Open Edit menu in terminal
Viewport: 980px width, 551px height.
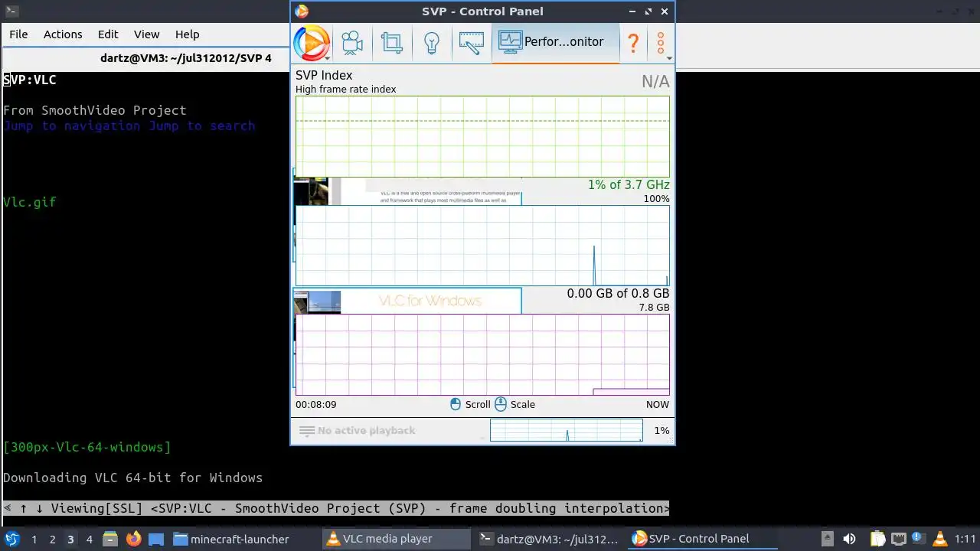coord(108,34)
